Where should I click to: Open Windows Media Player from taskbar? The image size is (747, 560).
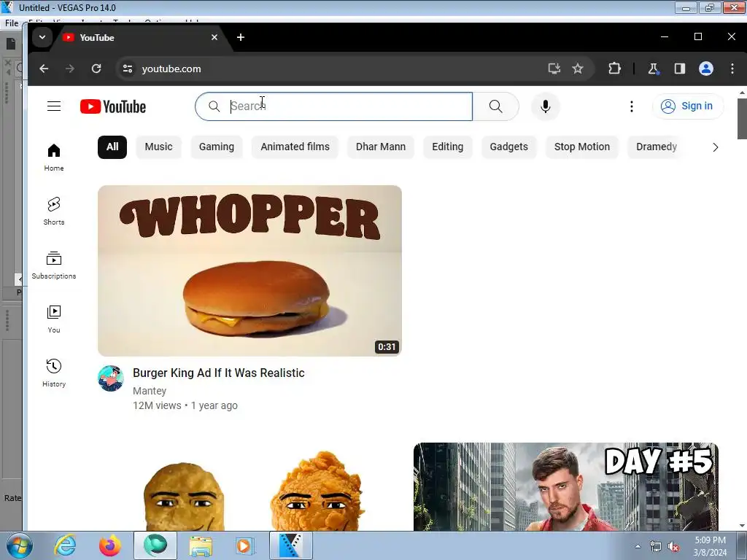[x=245, y=545]
